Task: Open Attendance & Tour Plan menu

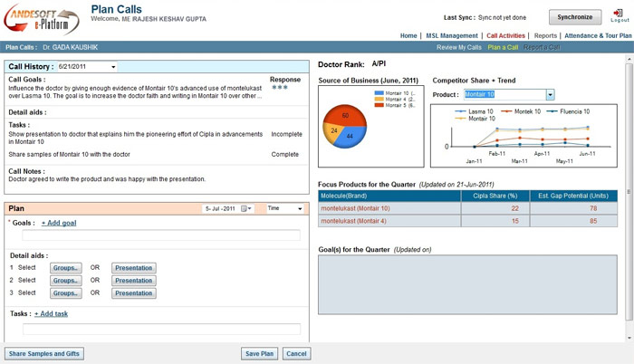Action: [x=598, y=35]
